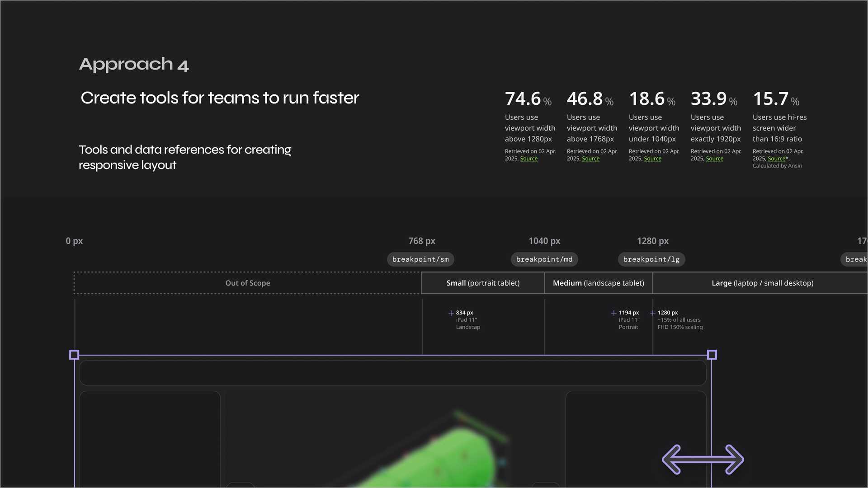
Task: Open the Source link under 46.8%
Action: pyautogui.click(x=590, y=159)
